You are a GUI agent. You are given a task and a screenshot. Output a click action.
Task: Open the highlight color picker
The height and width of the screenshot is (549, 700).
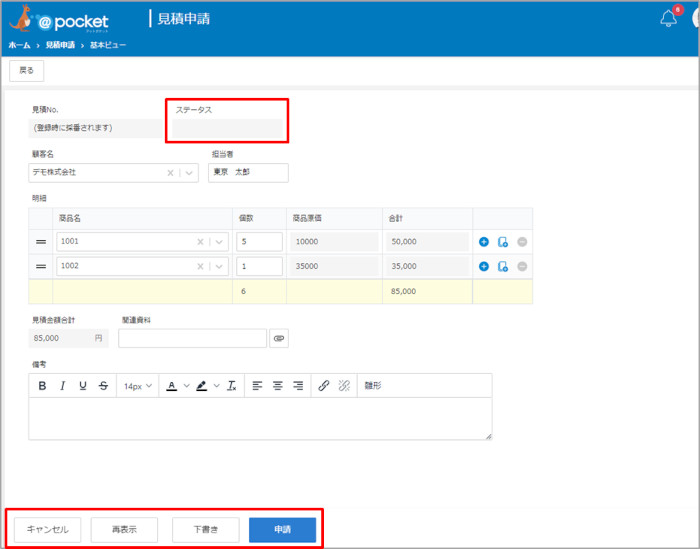pyautogui.click(x=201, y=386)
